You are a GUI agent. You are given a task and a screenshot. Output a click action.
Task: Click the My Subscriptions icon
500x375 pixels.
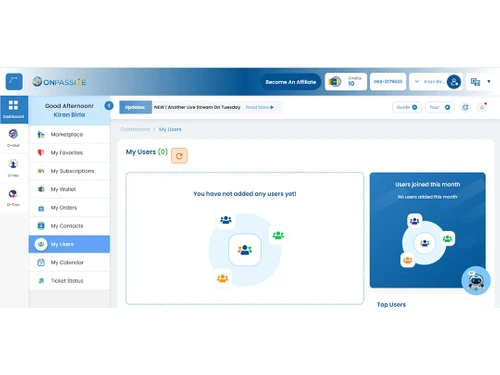coord(41,171)
